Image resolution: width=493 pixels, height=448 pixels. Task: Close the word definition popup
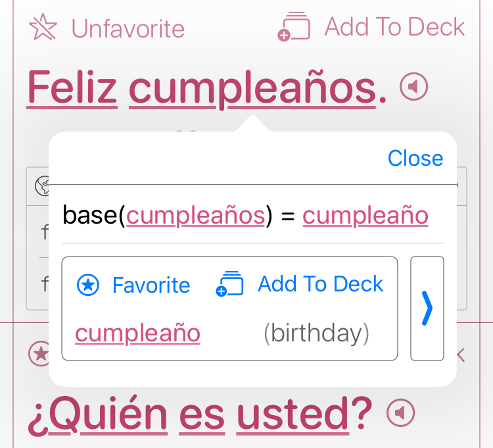tap(415, 159)
